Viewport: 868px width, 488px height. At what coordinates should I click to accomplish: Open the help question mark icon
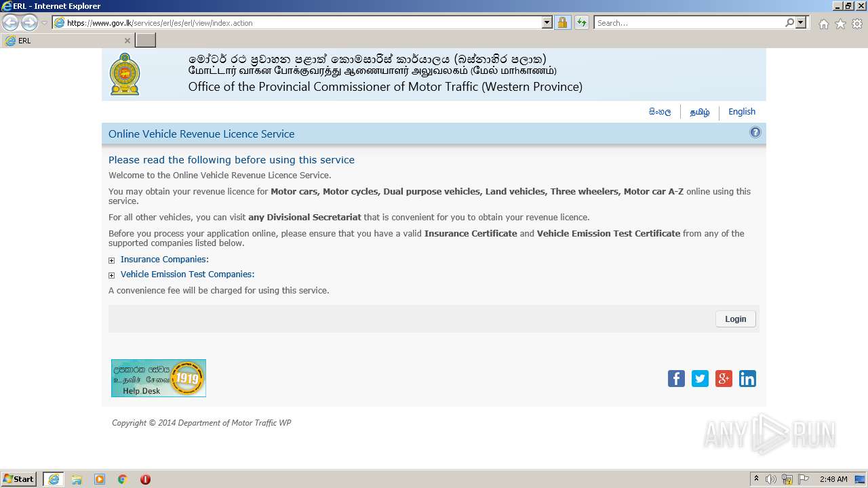pos(755,133)
